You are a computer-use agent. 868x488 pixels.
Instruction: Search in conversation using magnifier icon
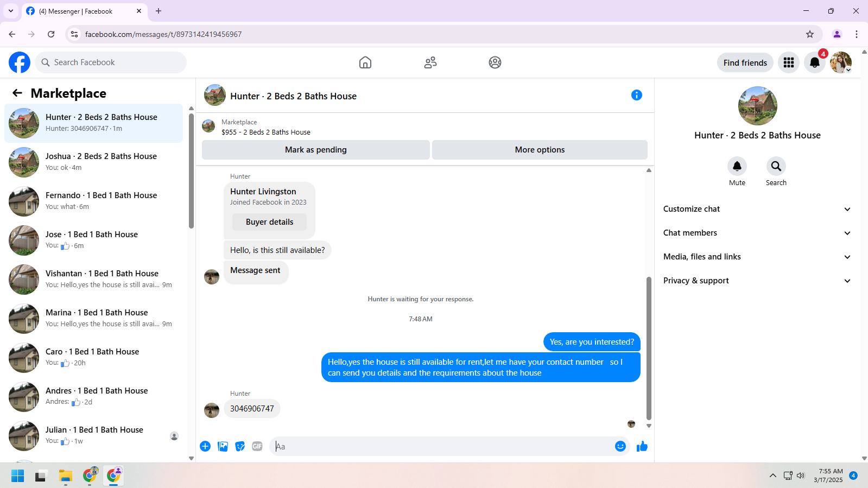click(776, 166)
